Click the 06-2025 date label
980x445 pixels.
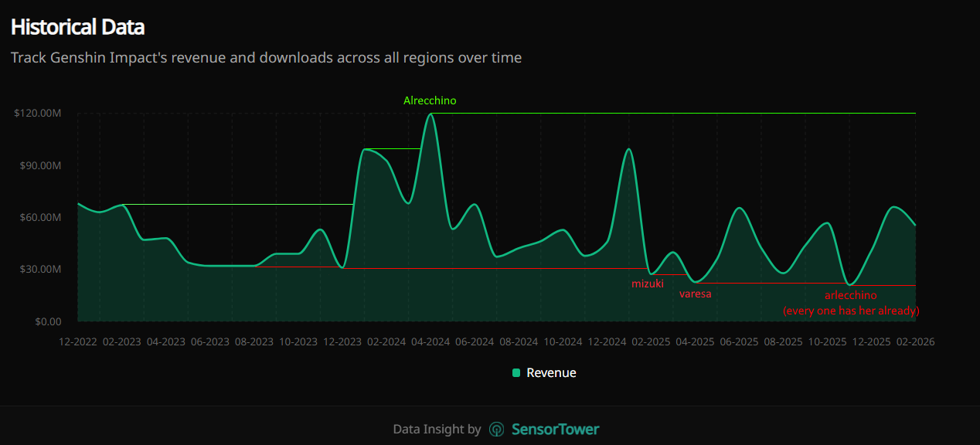click(x=739, y=341)
